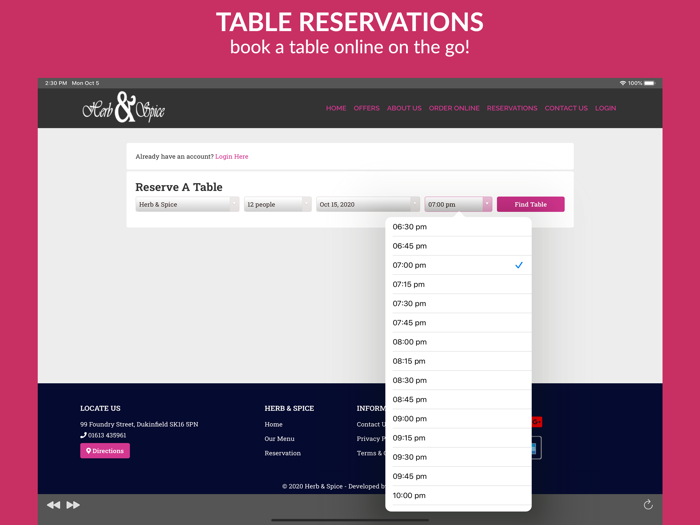Click the phone number 01613 435961
Screen dimensions: 700x525
pos(107,435)
